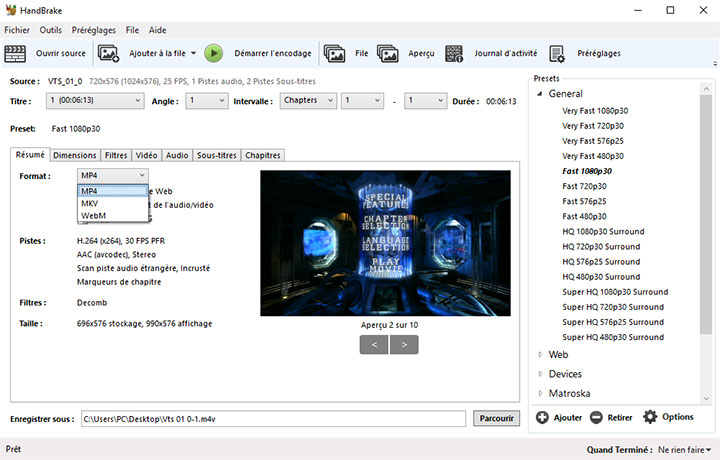Select Super HQ 480p30 Surround preset
The image size is (720, 460).
(x=613, y=337)
